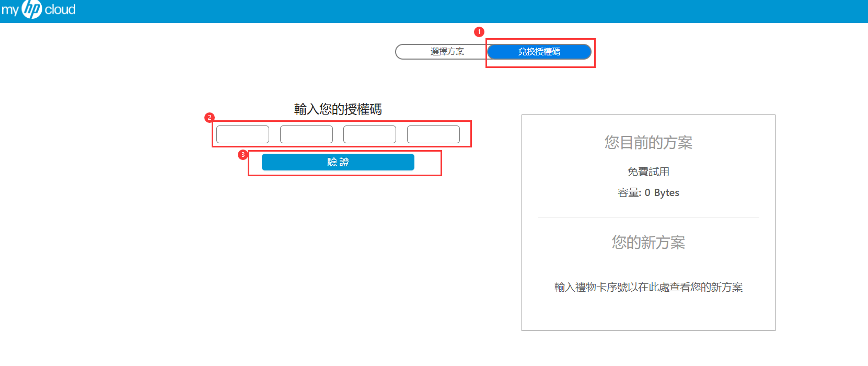Screen dimensions: 868x366
Task: Click the 輸入禮物卡序號 hint text
Action: coord(648,287)
